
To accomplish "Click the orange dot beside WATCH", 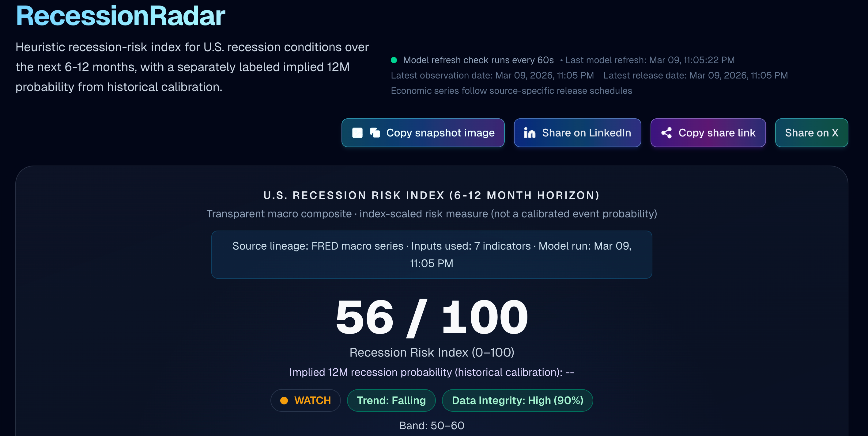I will (x=284, y=401).
